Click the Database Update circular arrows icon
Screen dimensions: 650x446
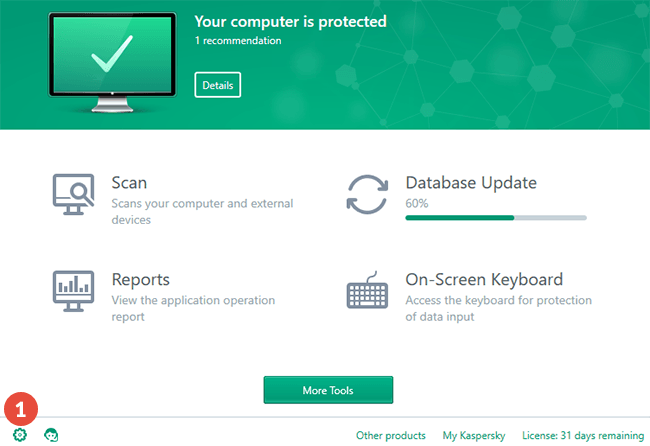[x=367, y=194]
